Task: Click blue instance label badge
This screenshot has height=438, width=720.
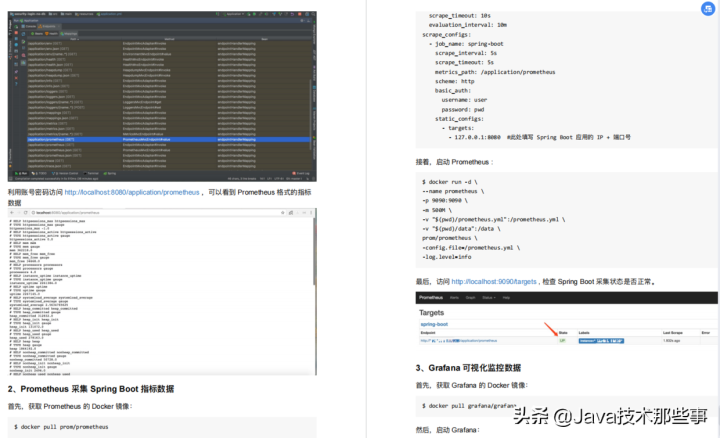Action: [x=601, y=341]
